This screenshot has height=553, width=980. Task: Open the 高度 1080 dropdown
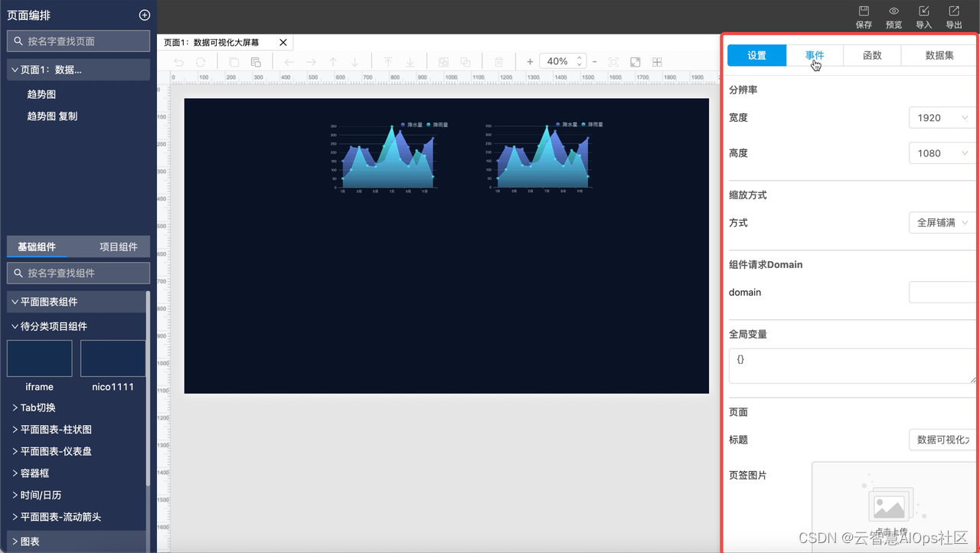coord(942,153)
